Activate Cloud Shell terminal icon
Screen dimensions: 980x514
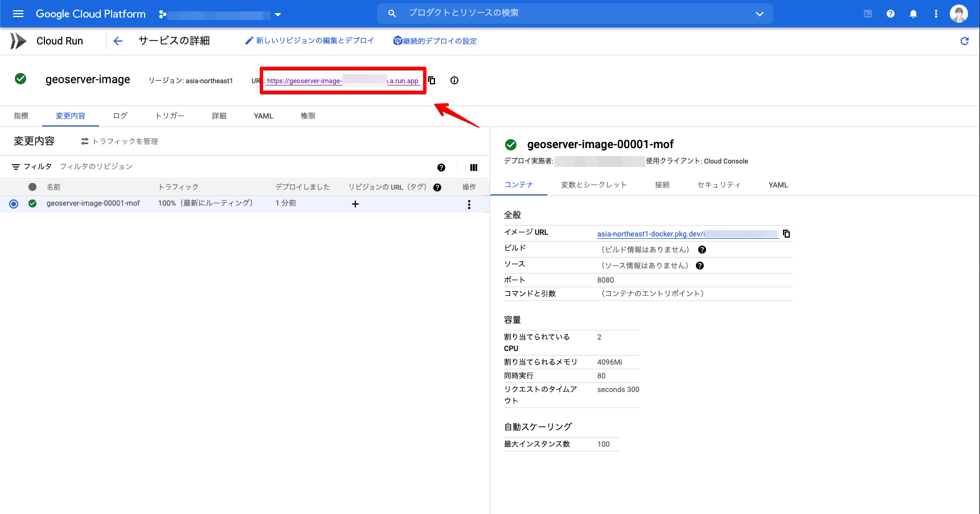pos(868,14)
